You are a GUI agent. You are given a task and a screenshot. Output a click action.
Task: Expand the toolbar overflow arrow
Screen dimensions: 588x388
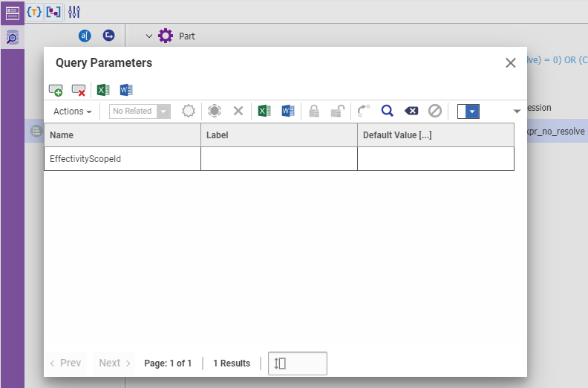(517, 111)
